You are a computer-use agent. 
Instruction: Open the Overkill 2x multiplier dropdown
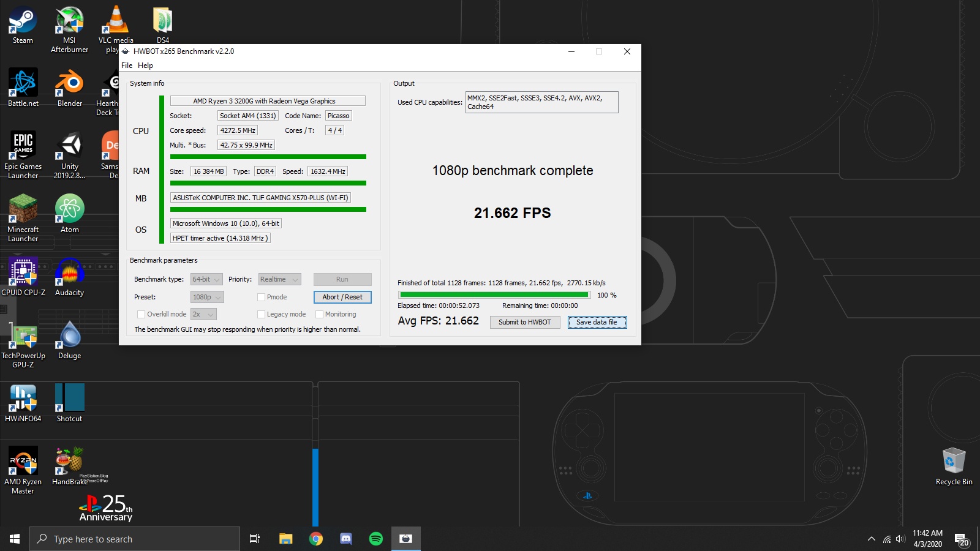pos(203,314)
